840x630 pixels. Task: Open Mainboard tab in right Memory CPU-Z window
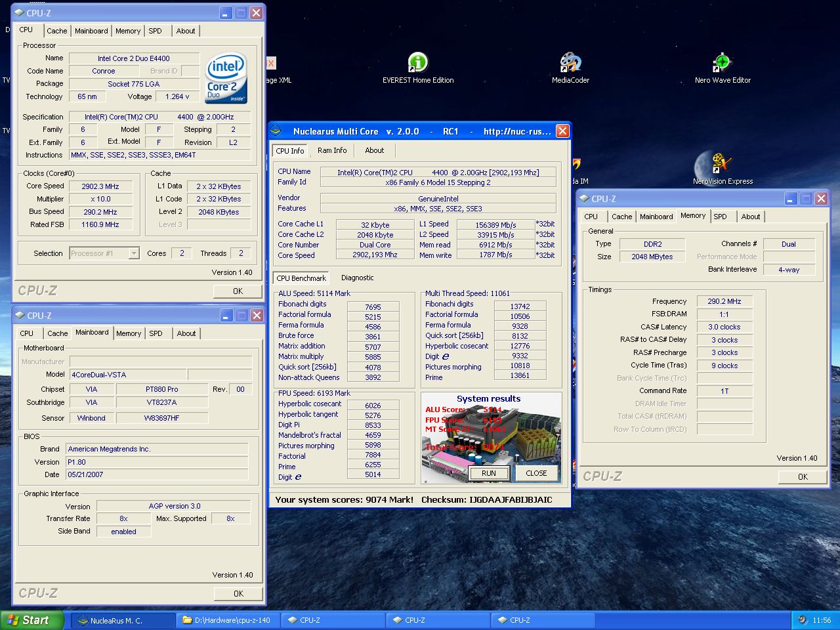656,217
